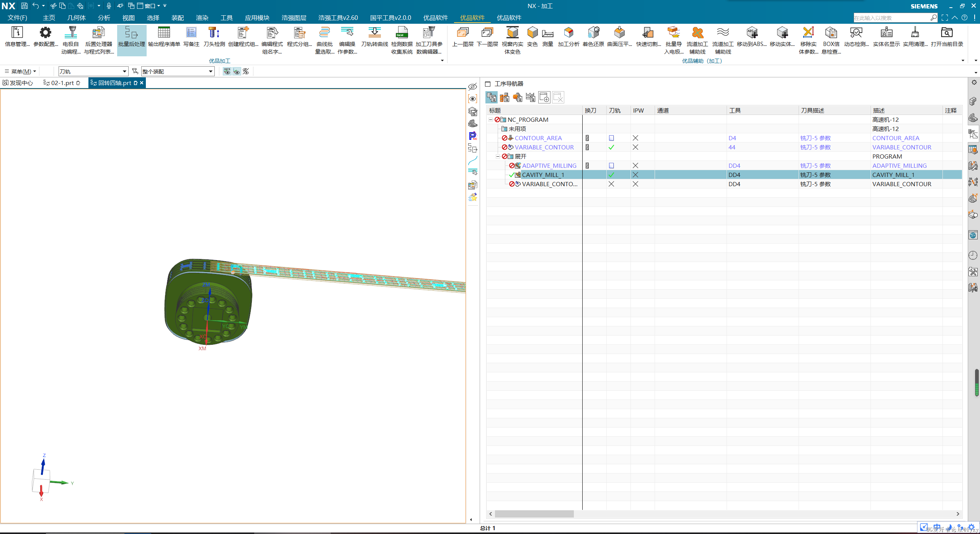Viewport: 980px width, 534px height.
Task: Expand 优品辅助 ribbon group arrow
Action: [x=963, y=61]
